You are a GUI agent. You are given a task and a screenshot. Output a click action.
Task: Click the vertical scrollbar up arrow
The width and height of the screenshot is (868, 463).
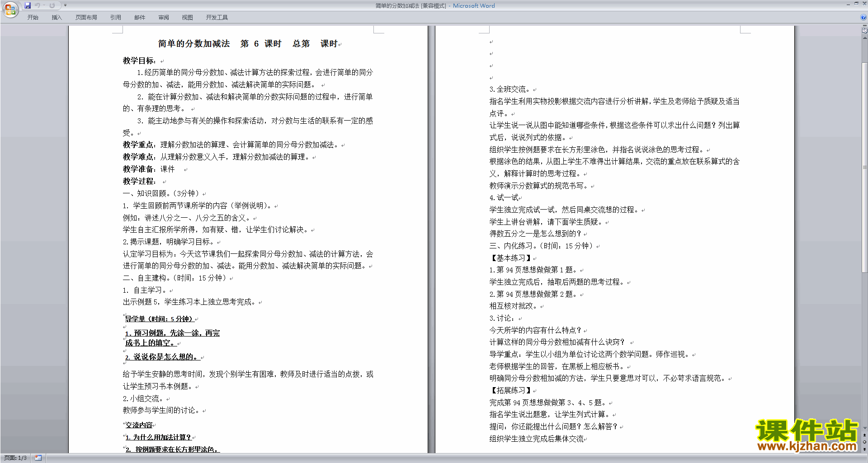coord(864,38)
